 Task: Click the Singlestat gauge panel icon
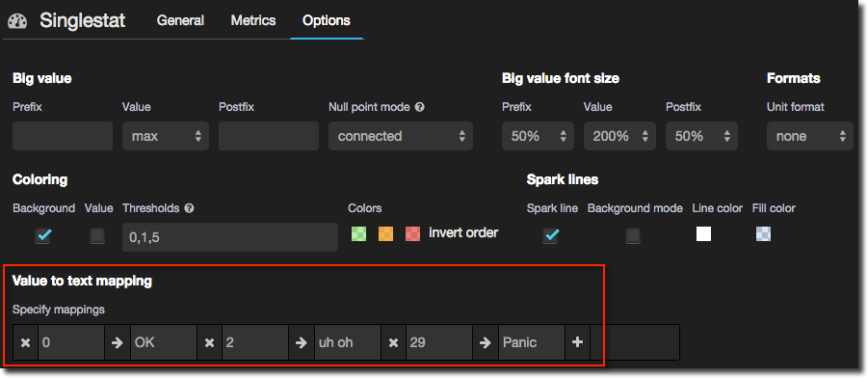[x=17, y=21]
